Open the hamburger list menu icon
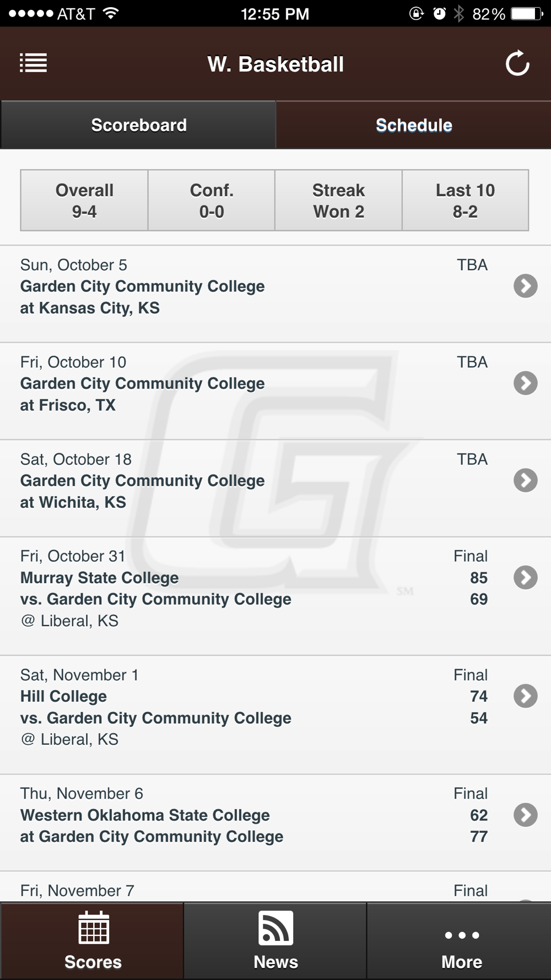The image size is (551, 980). 34,63
